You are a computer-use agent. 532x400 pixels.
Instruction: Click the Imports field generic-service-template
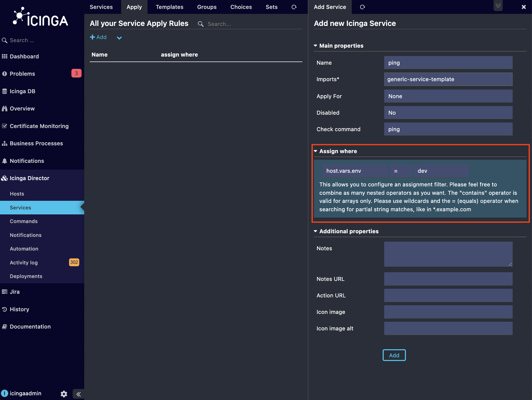pos(448,79)
